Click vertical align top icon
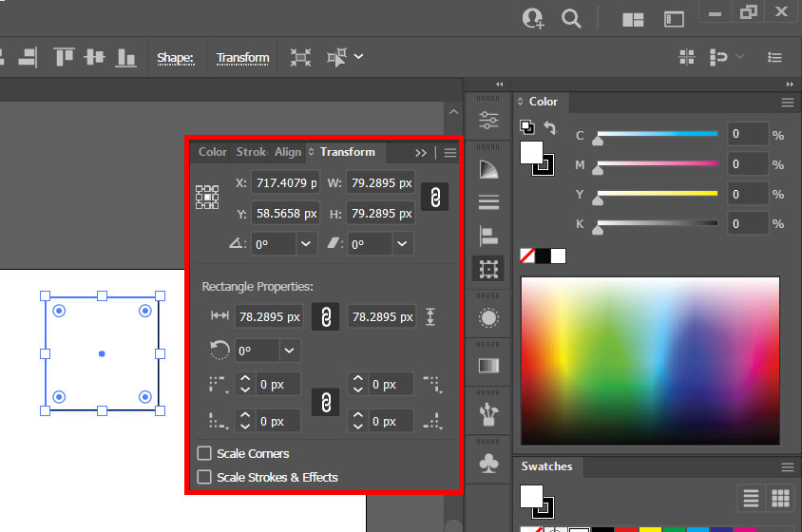This screenshot has height=532, width=802. 64,57
